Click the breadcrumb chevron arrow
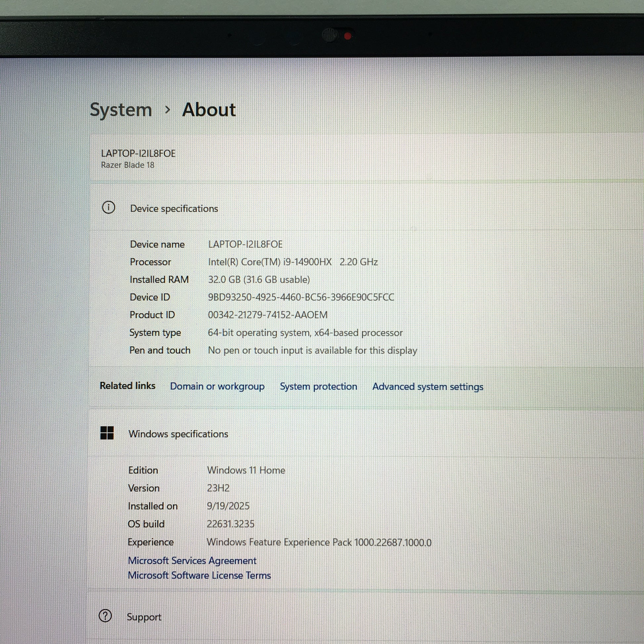Screen dimensions: 644x644 168,109
